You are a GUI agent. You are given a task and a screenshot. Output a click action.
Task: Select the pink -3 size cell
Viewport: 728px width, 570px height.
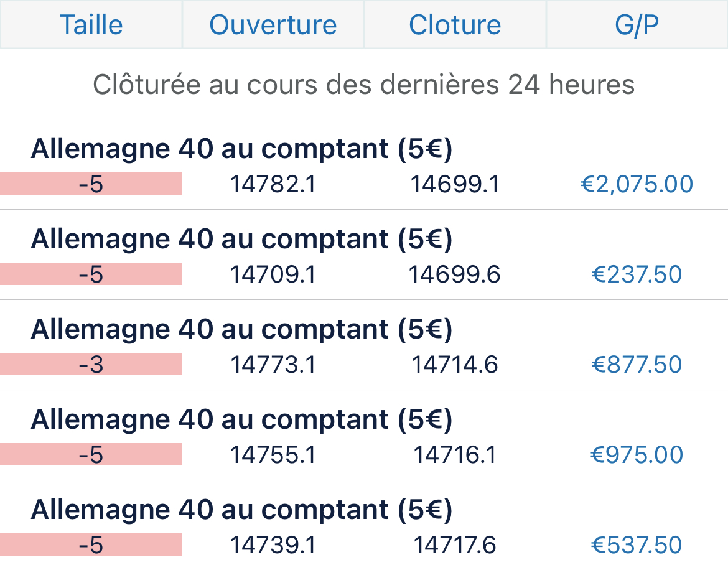click(x=91, y=365)
